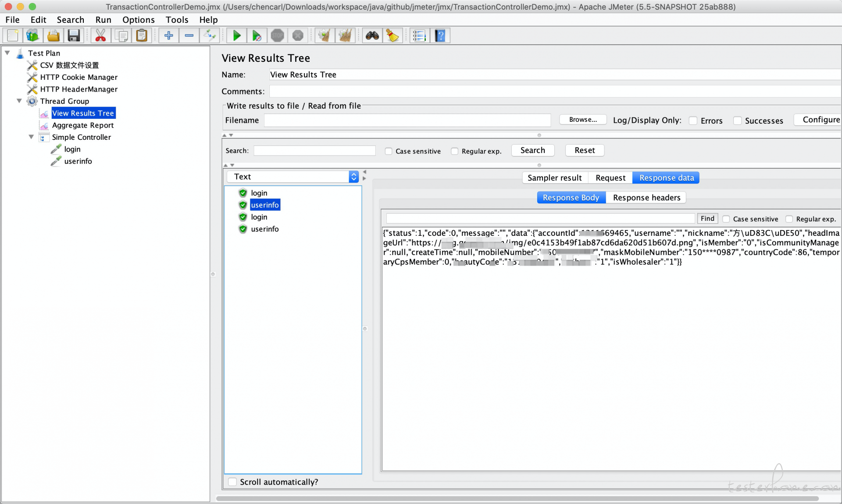Switch to Sampler result tab
This screenshot has width=842, height=504.
point(554,178)
